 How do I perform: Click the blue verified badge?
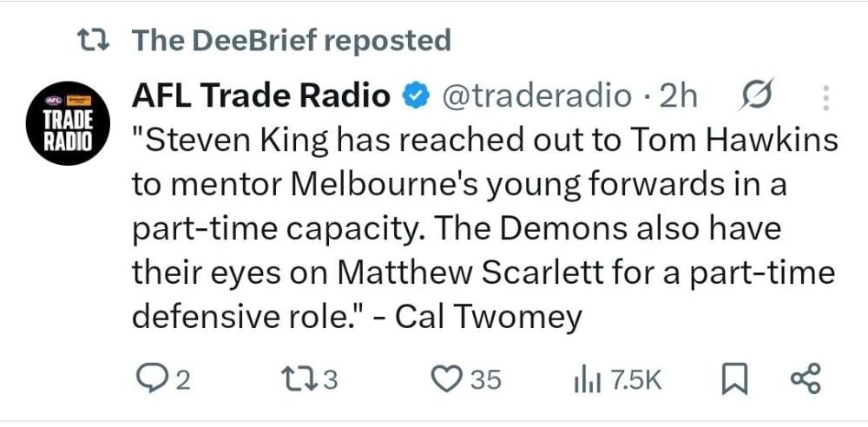pyautogui.click(x=418, y=96)
